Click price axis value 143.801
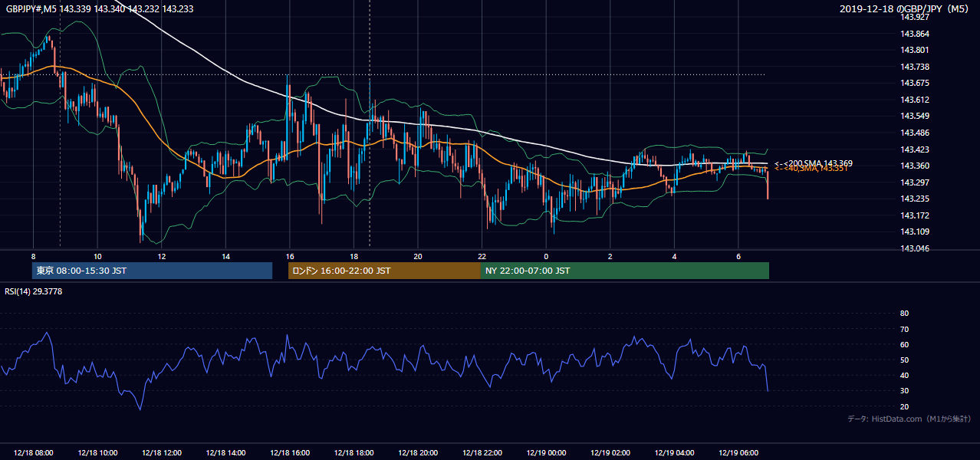 (915, 51)
